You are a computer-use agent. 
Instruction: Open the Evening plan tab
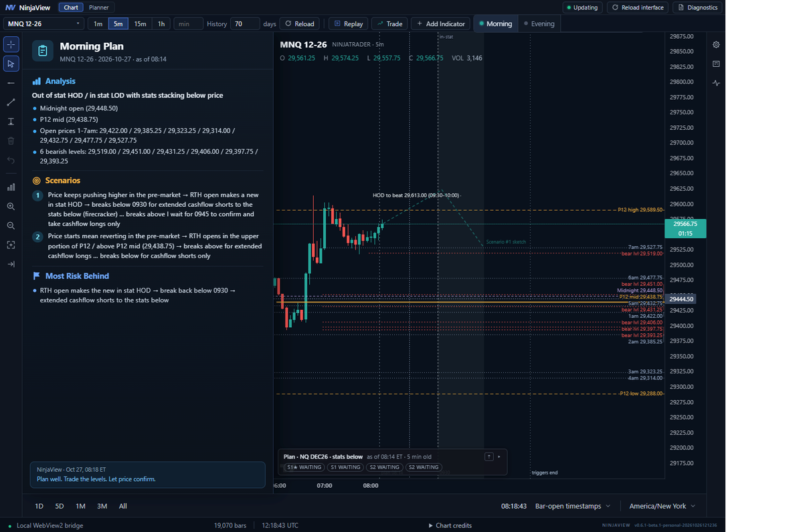pyautogui.click(x=539, y=23)
